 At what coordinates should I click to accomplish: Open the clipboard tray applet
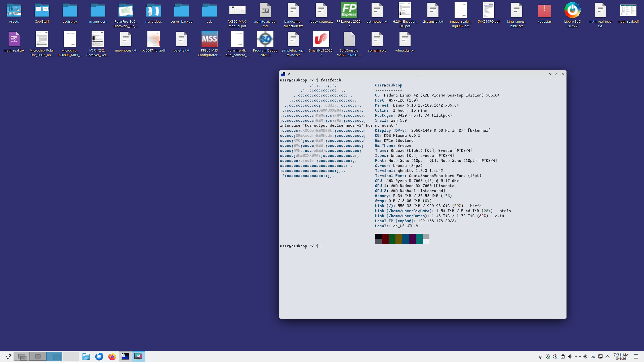pyautogui.click(x=563, y=356)
